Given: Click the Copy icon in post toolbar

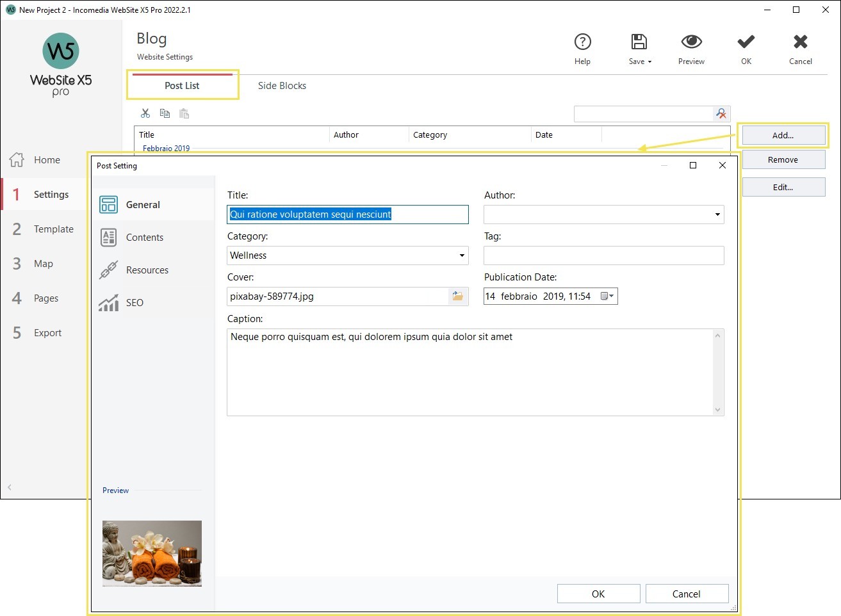Looking at the screenshot, I should pos(164,113).
